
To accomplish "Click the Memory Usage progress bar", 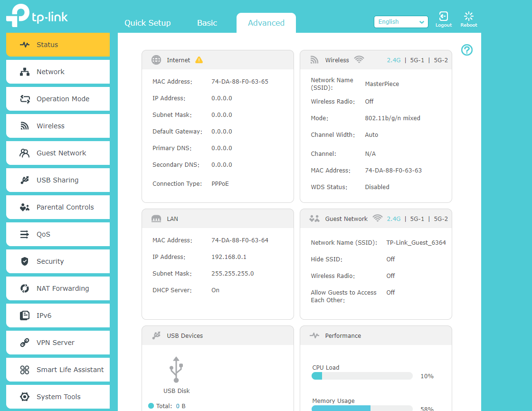I will (362, 408).
